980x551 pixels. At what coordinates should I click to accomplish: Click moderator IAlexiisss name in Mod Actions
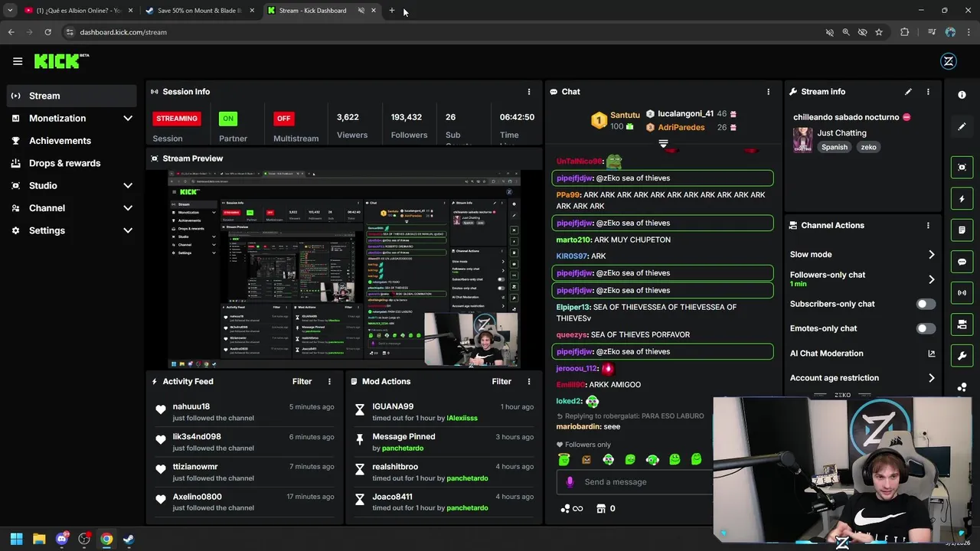point(462,419)
